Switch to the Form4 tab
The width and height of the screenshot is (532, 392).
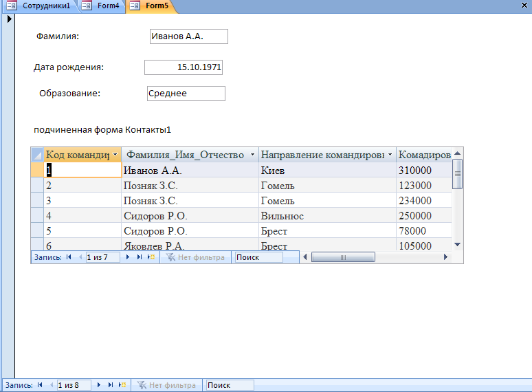[102, 6]
